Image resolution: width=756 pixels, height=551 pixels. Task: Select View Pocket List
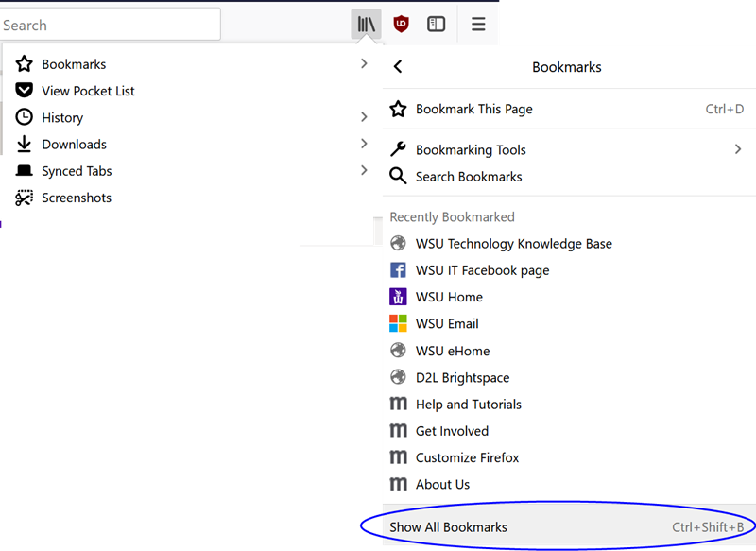point(88,91)
